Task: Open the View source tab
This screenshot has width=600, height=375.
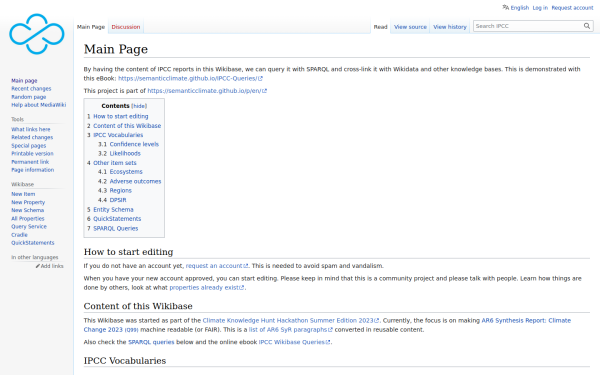Action: click(410, 27)
